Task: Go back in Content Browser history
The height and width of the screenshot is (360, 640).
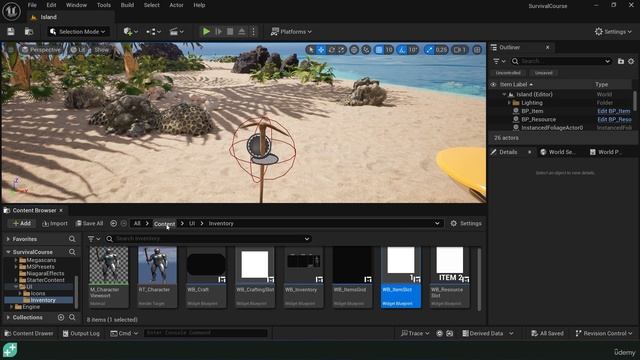Action: coord(113,223)
